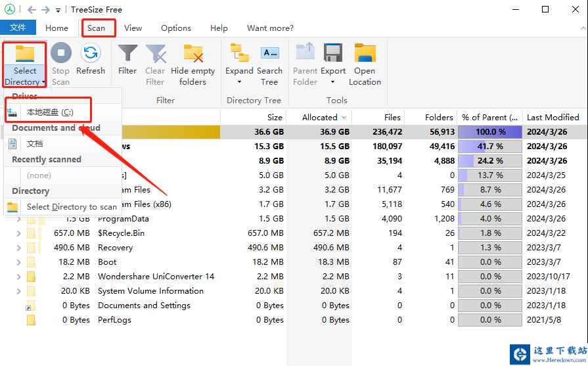
Task: Click the 41.7 % percent bar
Action: pyautogui.click(x=490, y=147)
